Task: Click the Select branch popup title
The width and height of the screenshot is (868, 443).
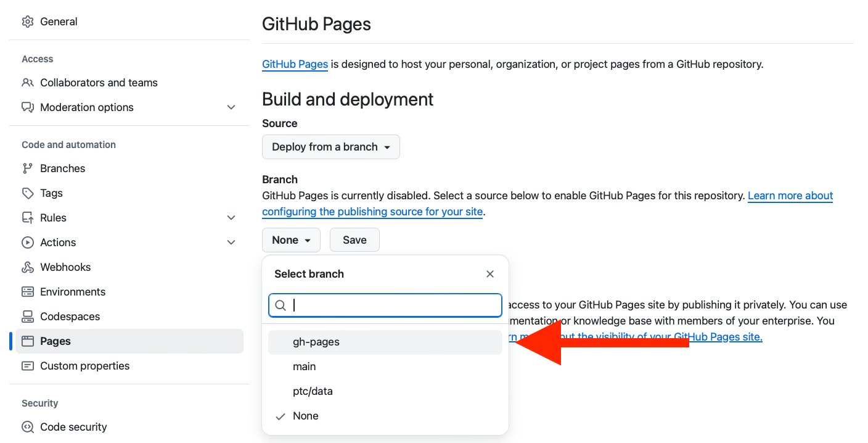Action: 309,274
